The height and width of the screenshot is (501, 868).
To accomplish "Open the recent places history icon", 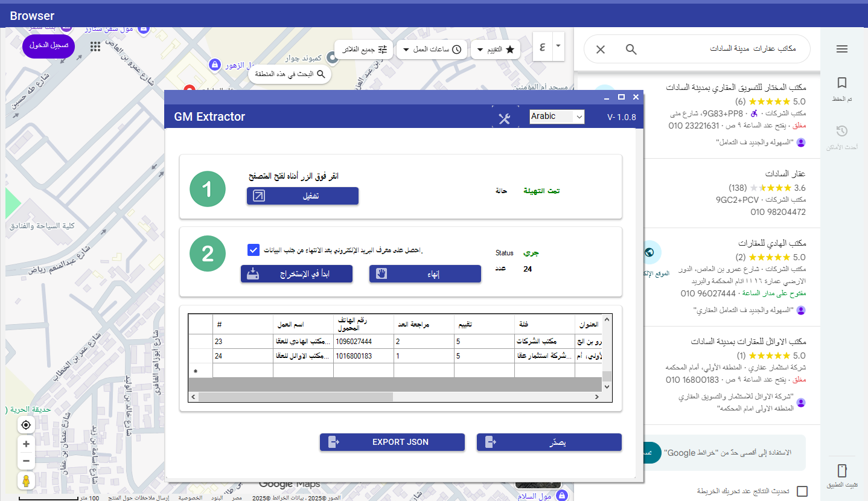I will tap(842, 132).
